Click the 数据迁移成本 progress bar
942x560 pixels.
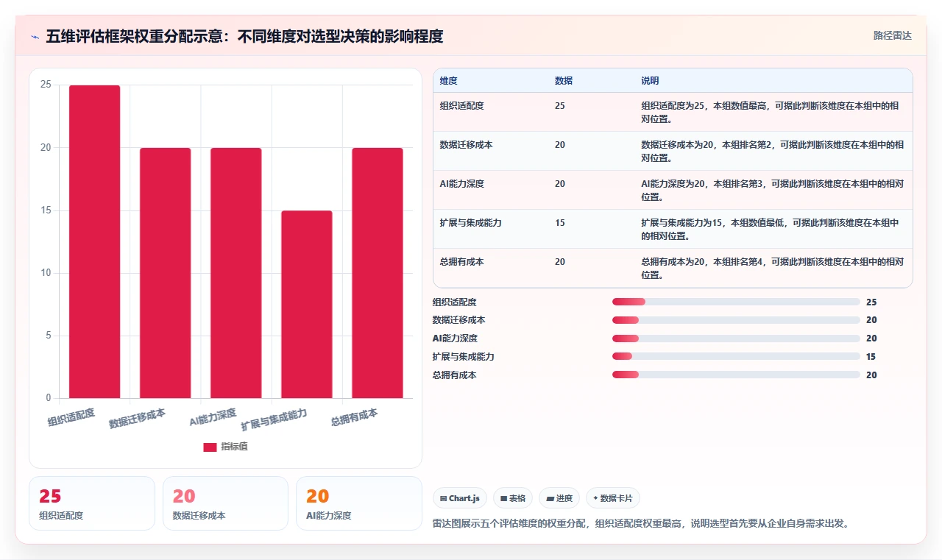[736, 320]
